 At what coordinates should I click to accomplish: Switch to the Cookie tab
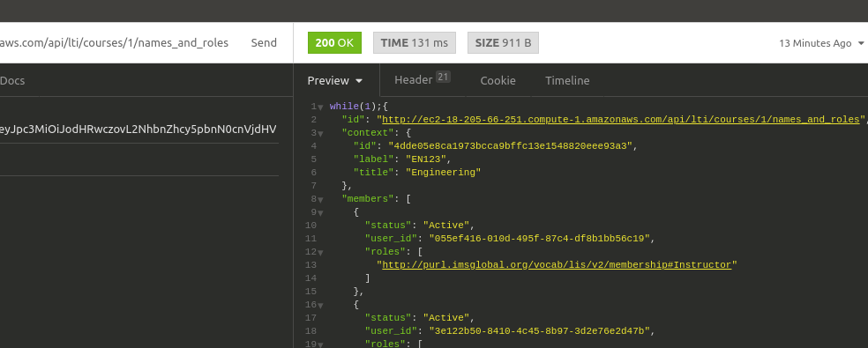[x=498, y=81]
